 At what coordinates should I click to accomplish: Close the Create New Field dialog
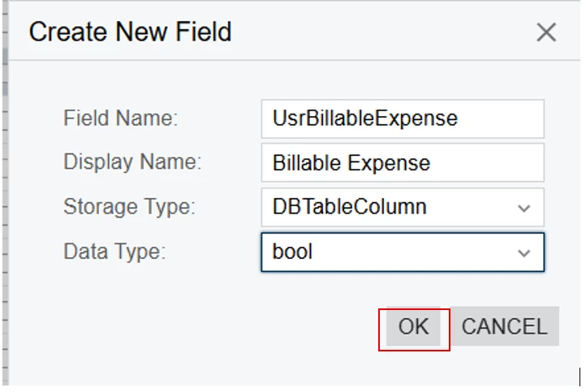tap(546, 32)
